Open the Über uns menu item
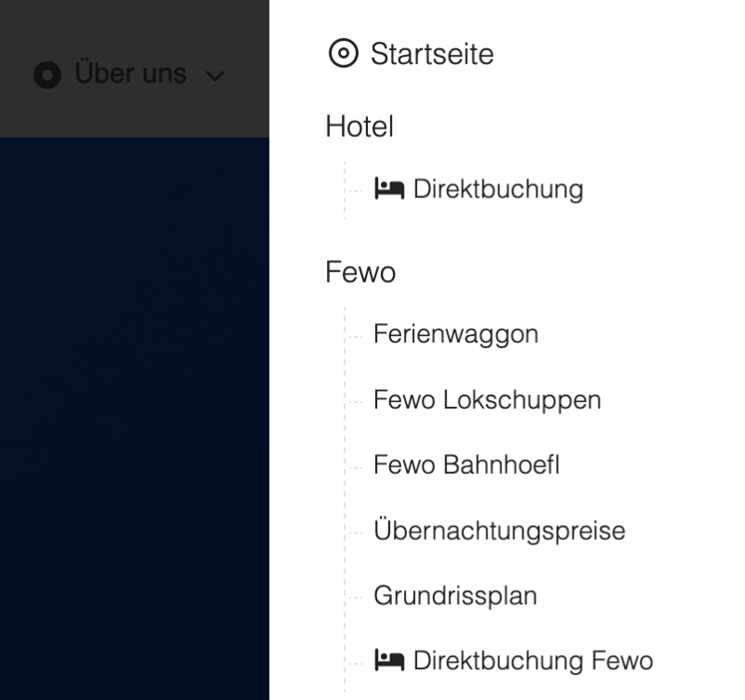The width and height of the screenshot is (745, 700). 130,74
